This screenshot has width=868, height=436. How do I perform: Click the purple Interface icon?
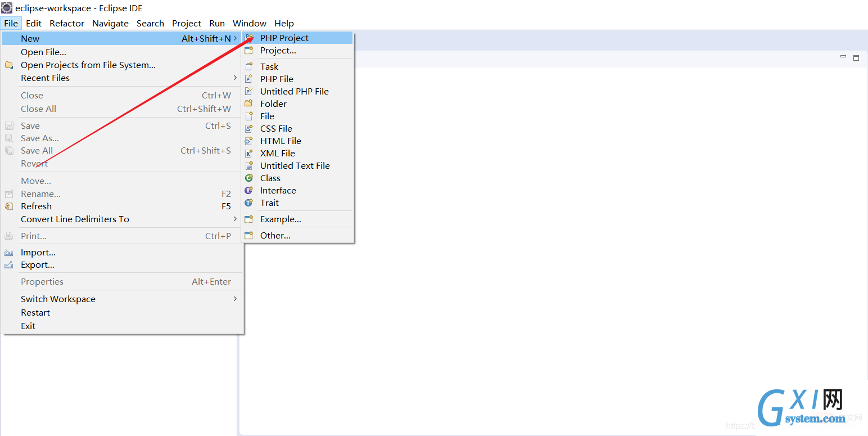249,190
